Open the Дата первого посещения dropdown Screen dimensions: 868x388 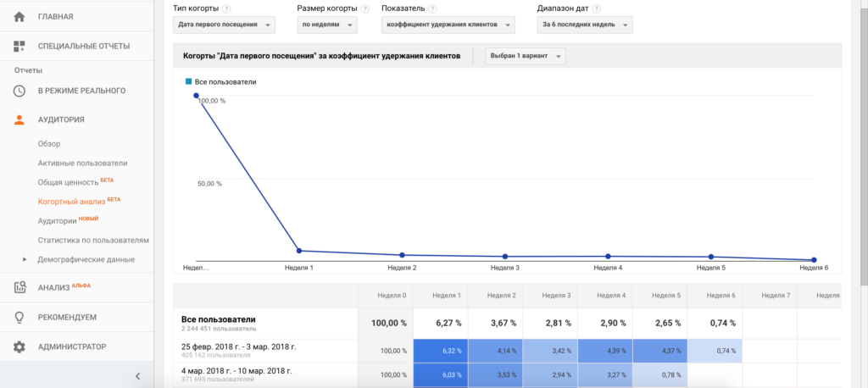tap(225, 25)
